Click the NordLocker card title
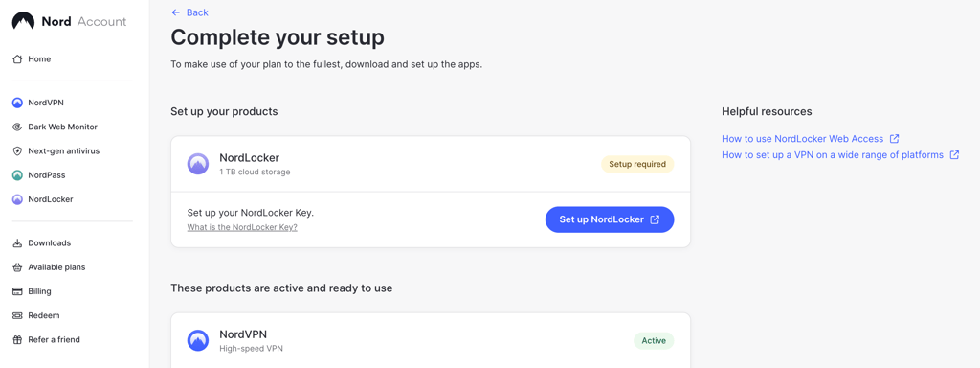The width and height of the screenshot is (980, 368). point(250,158)
